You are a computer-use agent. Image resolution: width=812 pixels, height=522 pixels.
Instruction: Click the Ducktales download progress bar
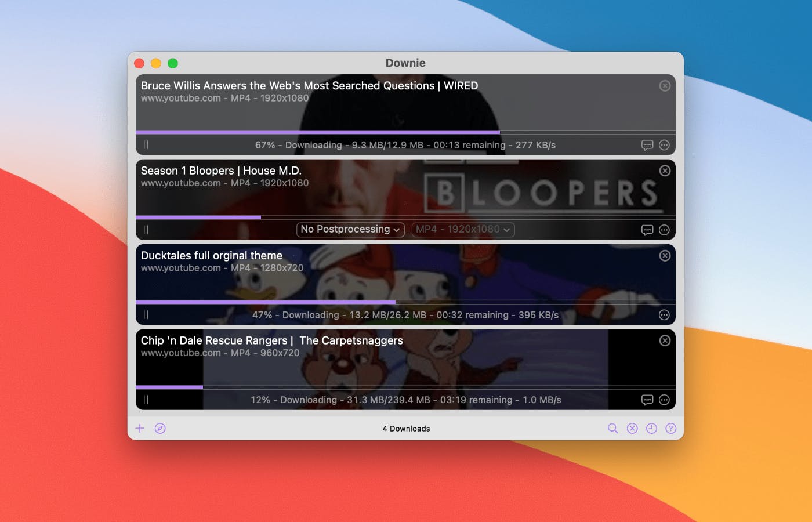pos(405,302)
